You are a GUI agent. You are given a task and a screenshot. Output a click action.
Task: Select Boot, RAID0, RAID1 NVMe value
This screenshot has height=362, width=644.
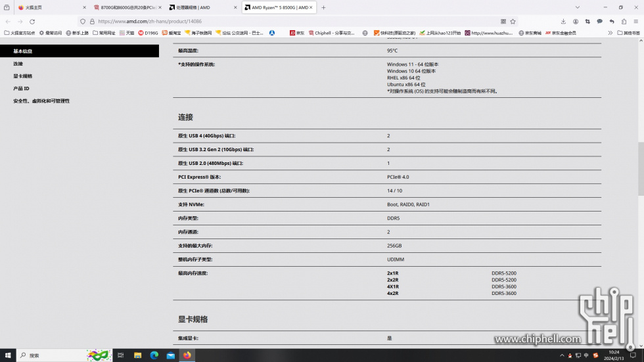(x=408, y=204)
